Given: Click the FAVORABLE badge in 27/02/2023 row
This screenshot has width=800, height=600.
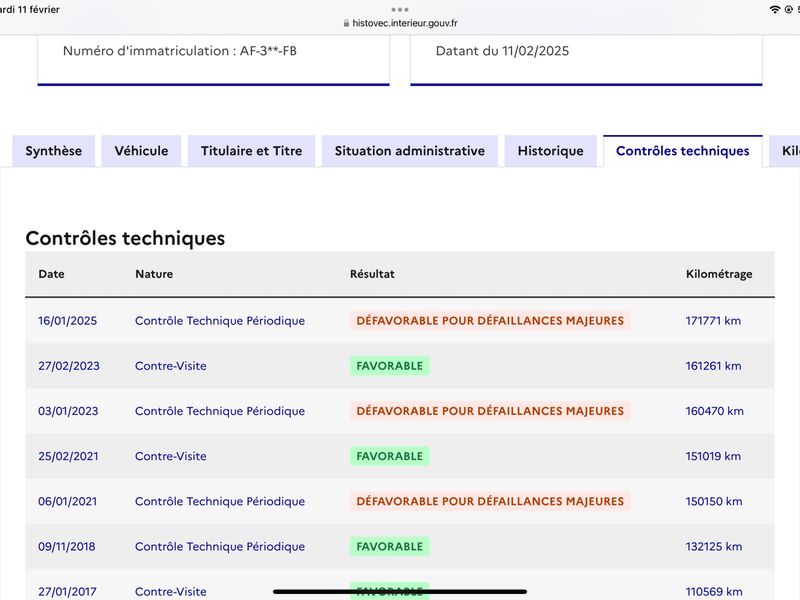Looking at the screenshot, I should [390, 366].
